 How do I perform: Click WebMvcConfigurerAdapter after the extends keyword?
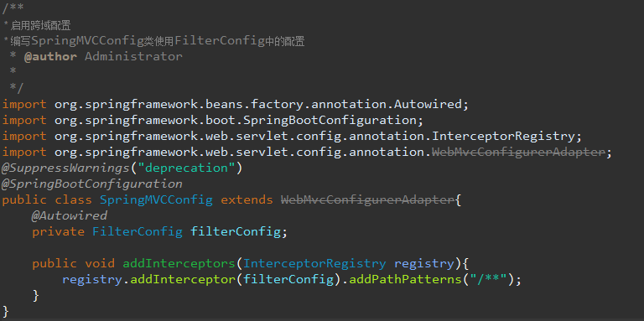(368, 200)
